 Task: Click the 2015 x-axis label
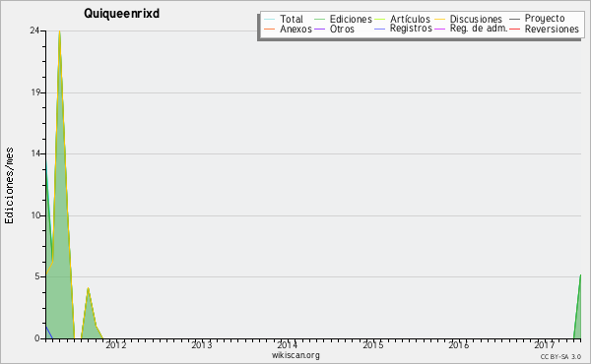(x=373, y=344)
